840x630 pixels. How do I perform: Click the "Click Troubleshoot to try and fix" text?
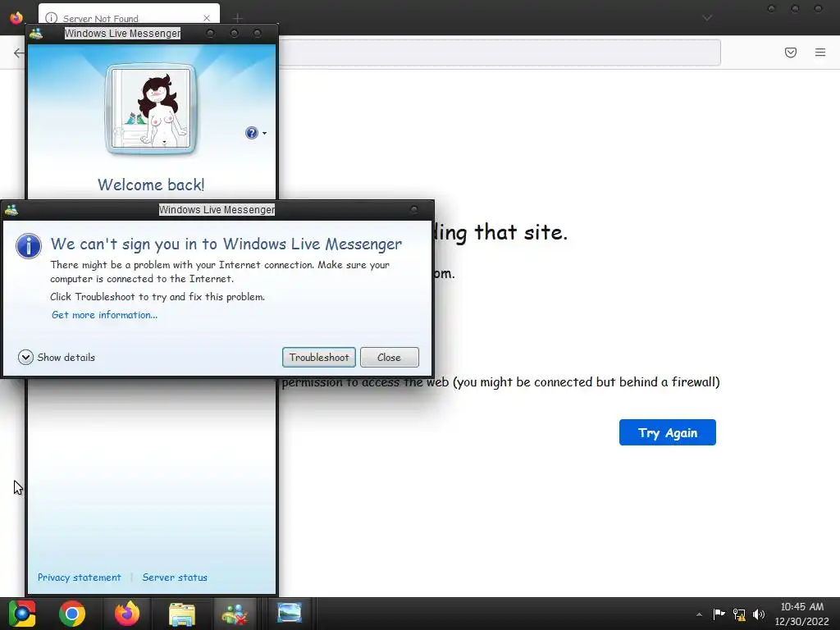pyautogui.click(x=157, y=297)
